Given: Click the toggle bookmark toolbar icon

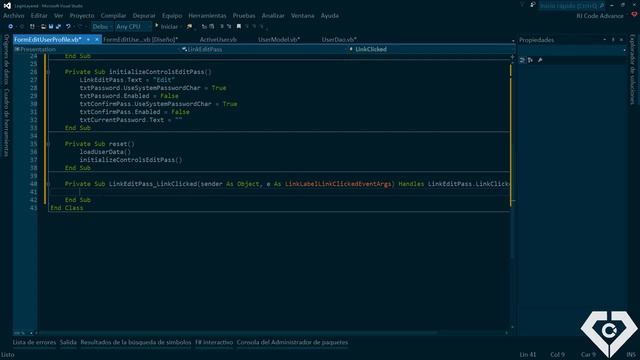Looking at the screenshot, I should (x=239, y=27).
